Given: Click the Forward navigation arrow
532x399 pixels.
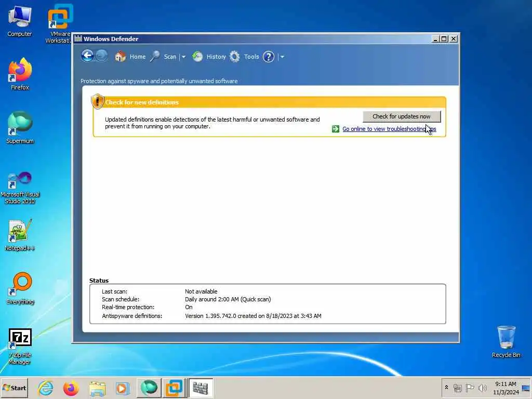Looking at the screenshot, I should (101, 56).
